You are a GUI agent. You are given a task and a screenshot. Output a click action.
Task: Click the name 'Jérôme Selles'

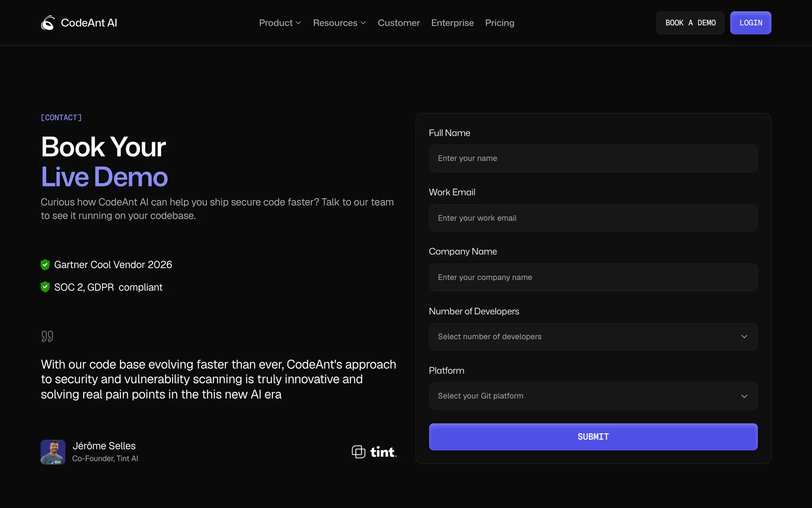click(104, 446)
